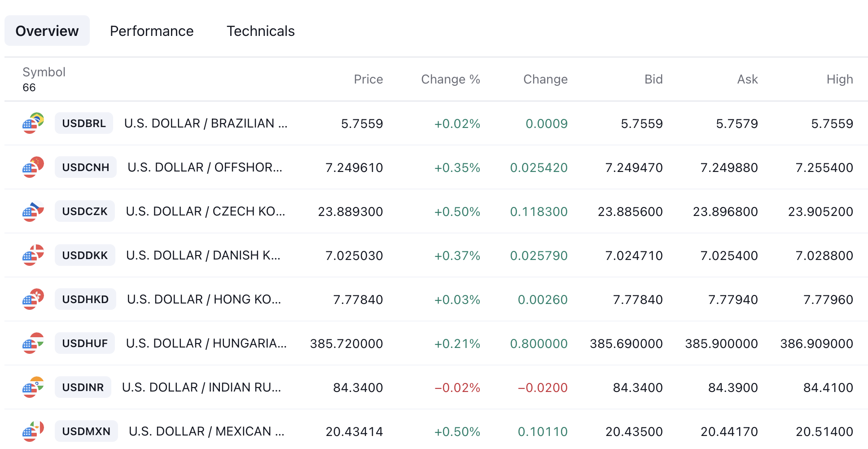Open the USDHKD ticker symbol

click(x=85, y=299)
